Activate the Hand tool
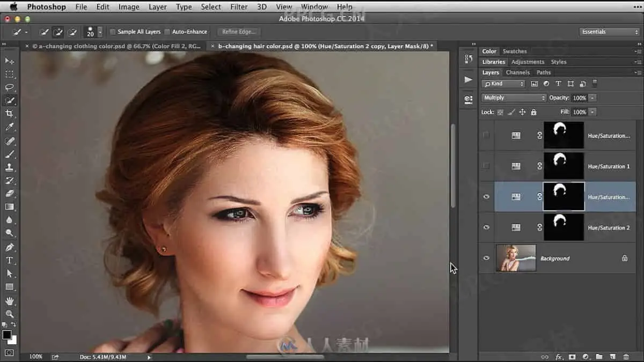Screen dimensions: 644x362 pyautogui.click(x=10, y=301)
